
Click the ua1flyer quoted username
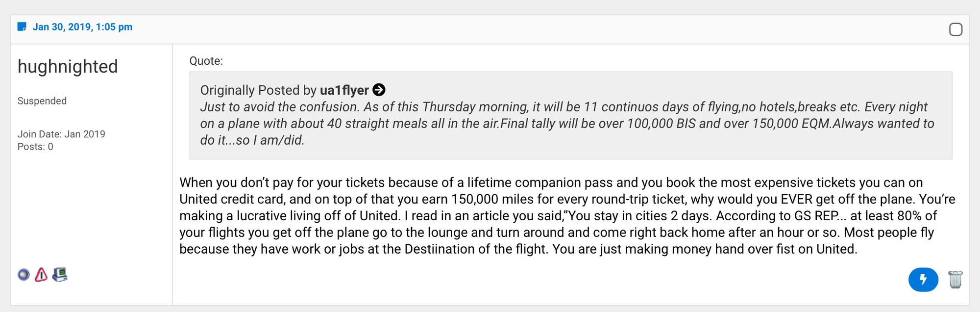[344, 90]
